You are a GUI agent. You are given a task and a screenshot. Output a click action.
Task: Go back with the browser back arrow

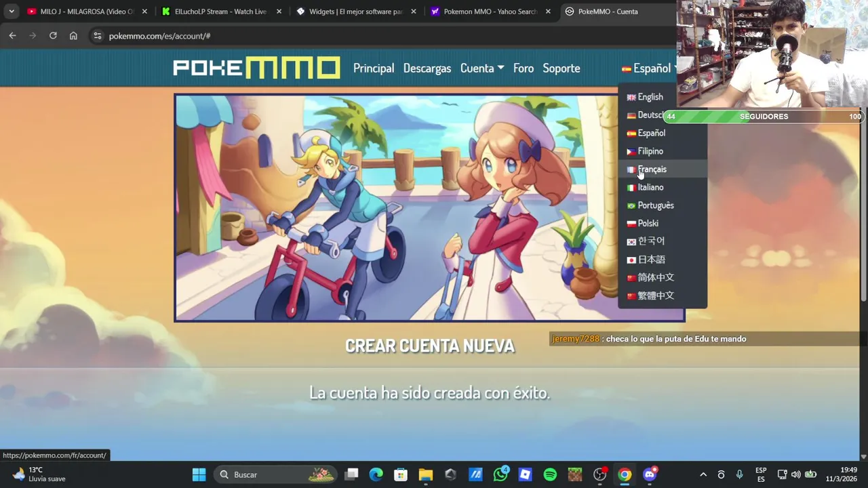(12, 36)
